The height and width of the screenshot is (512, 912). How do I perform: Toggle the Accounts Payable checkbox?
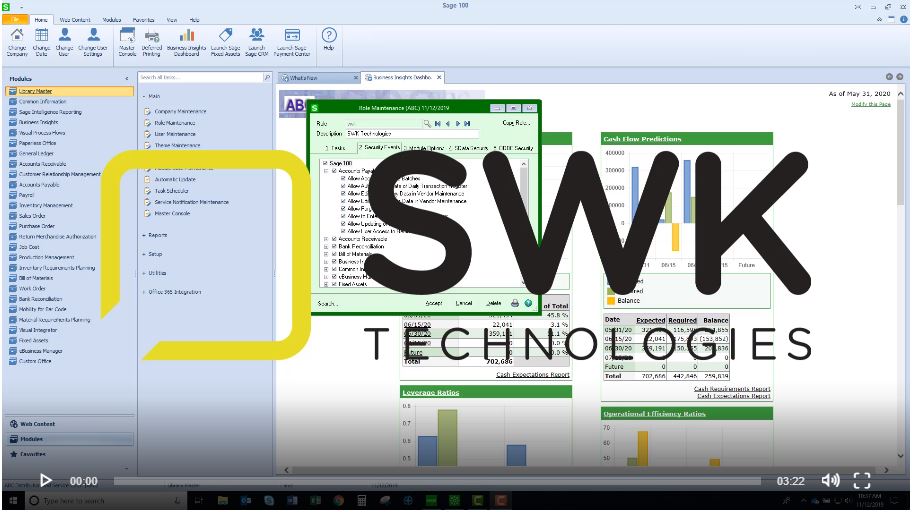pyautogui.click(x=334, y=171)
